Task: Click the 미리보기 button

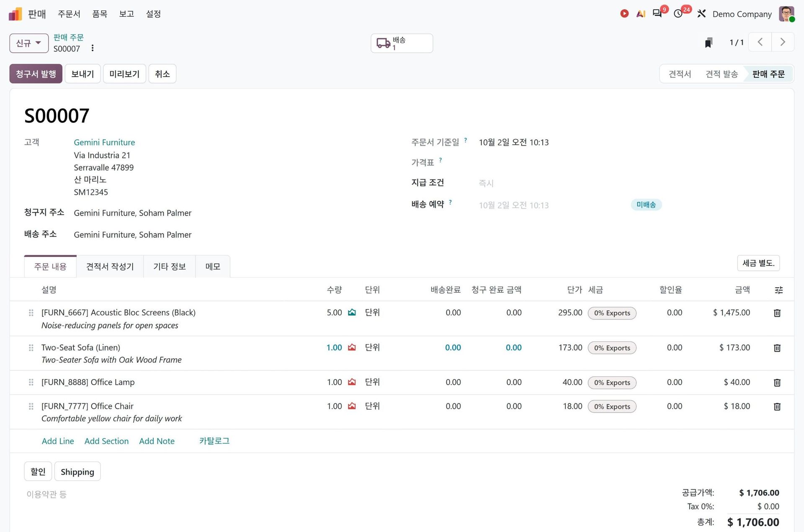Action: coord(124,74)
